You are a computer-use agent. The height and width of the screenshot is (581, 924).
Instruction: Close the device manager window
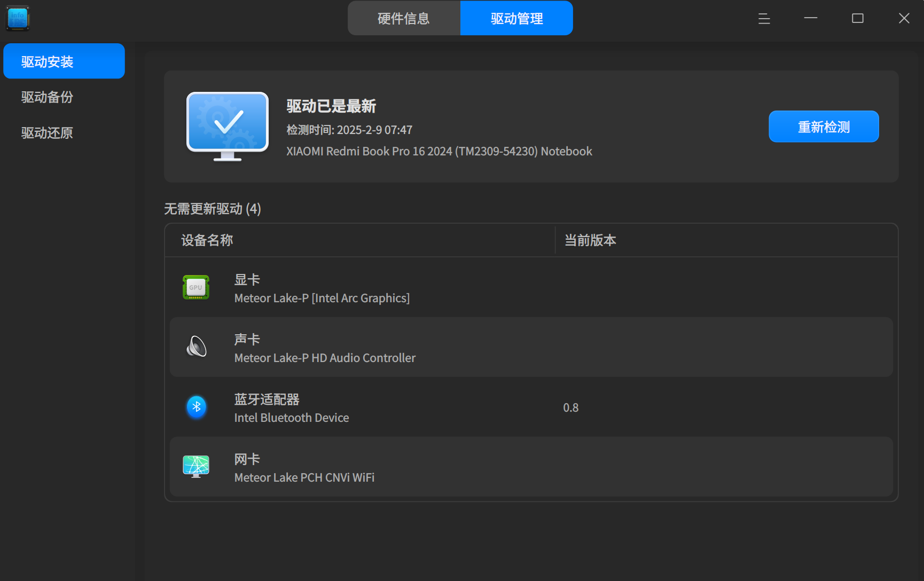pos(904,19)
